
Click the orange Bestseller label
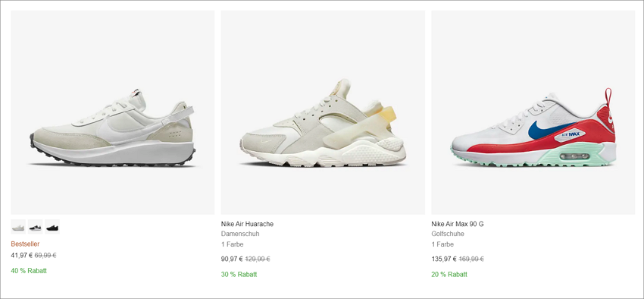click(x=25, y=244)
